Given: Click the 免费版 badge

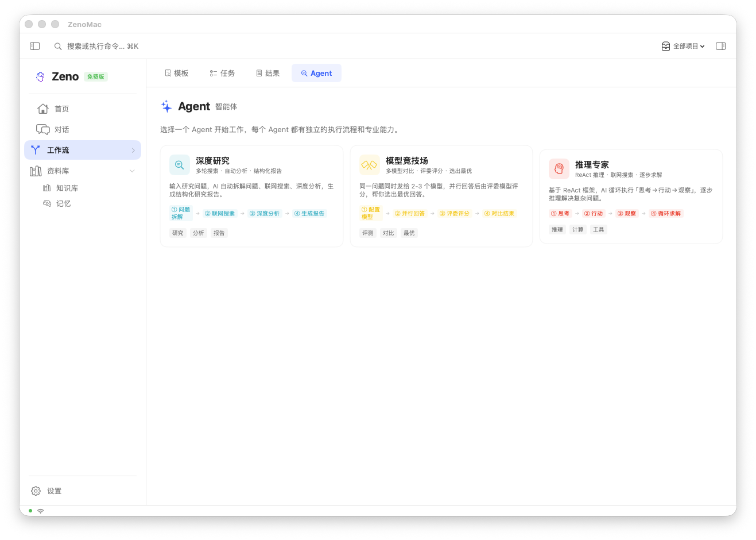Looking at the screenshot, I should click(96, 76).
